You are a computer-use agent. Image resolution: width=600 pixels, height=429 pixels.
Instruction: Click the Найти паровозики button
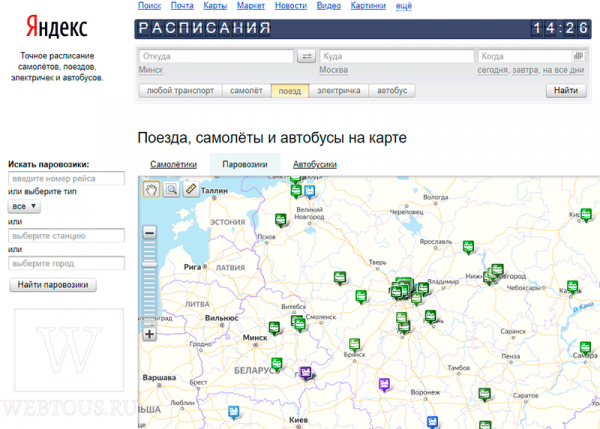point(53,285)
